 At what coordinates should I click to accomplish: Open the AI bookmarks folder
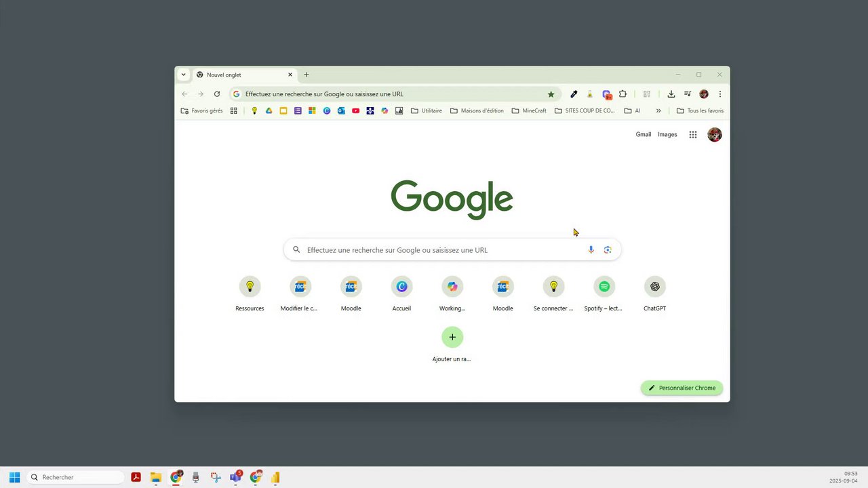click(632, 110)
